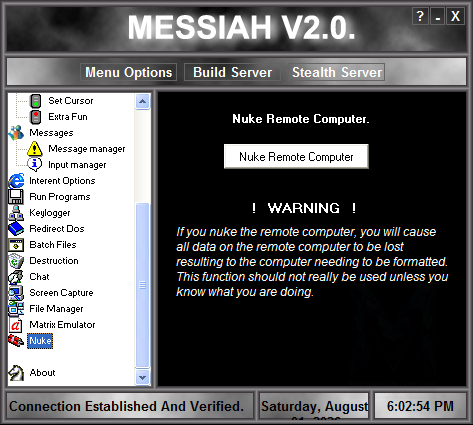The height and width of the screenshot is (425, 473).
Task: Select the red traffic light Extra Fun icon
Action: coord(36,117)
